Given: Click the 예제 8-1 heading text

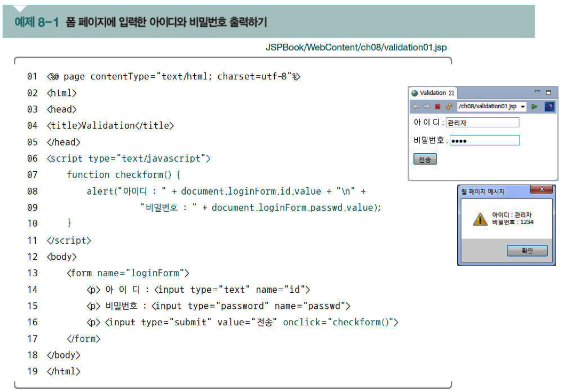Looking at the screenshot, I should pyautogui.click(x=36, y=22).
